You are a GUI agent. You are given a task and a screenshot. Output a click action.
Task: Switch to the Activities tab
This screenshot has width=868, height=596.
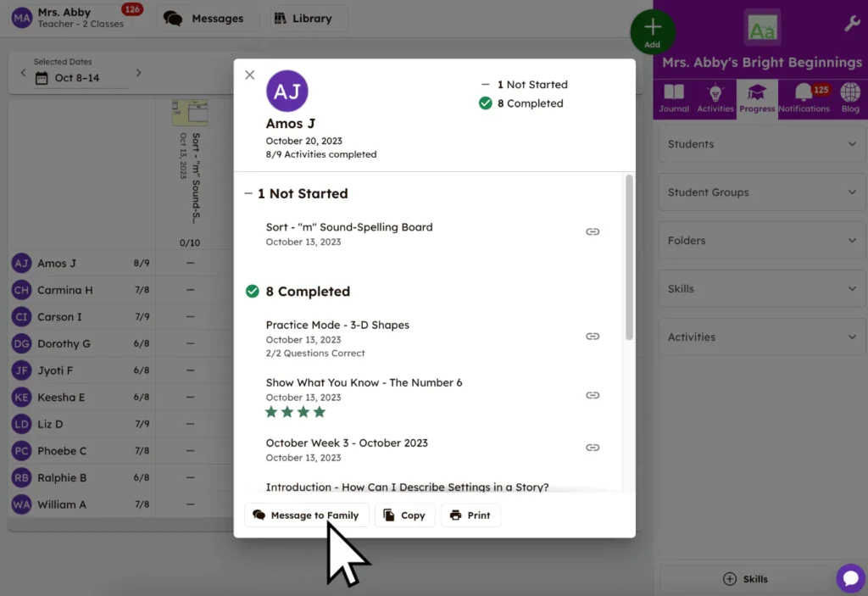(715, 98)
